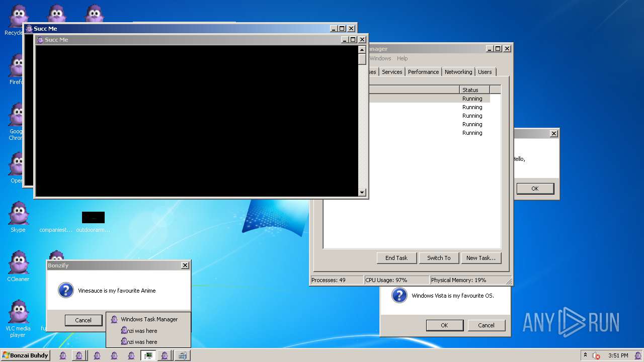Click the 'Processes: 49' status bar entry
This screenshot has width=644, height=362.
336,280
